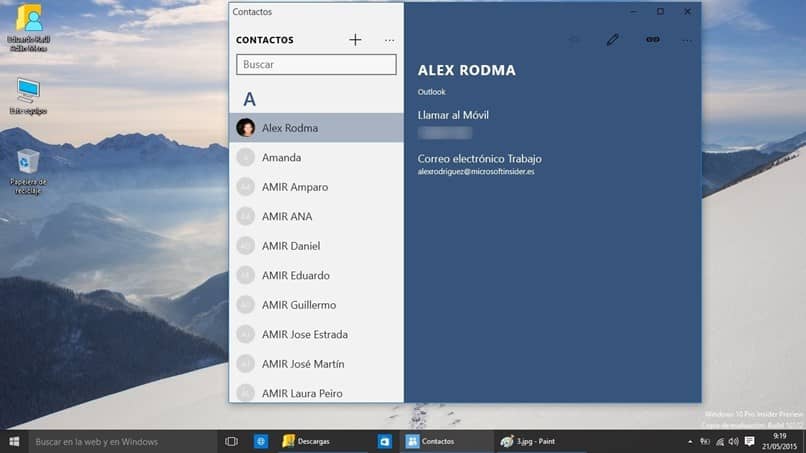Switch to the Descargas taskbar window
This screenshot has height=453, width=806.
323,441
